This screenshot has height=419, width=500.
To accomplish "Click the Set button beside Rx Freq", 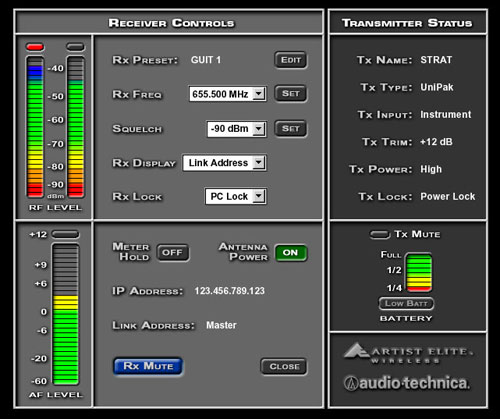I will point(291,94).
